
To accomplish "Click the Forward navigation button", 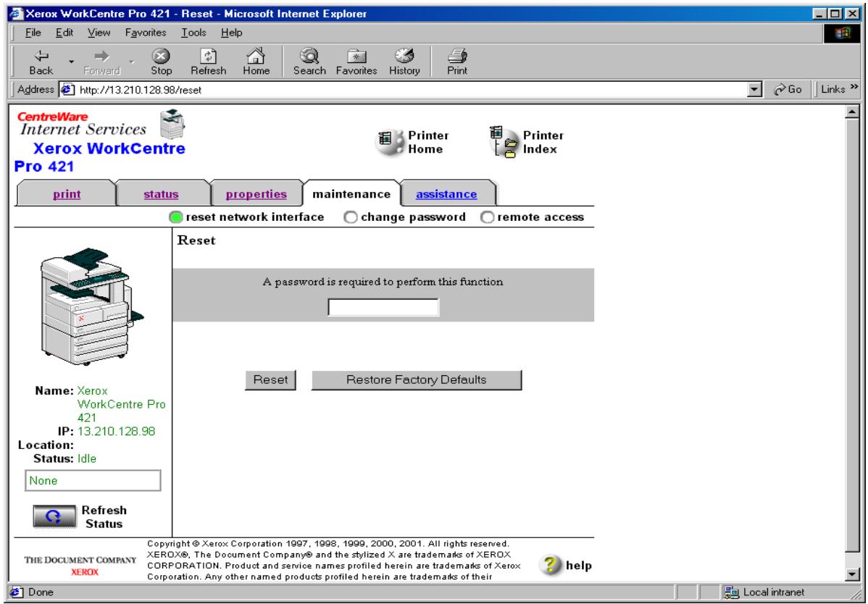I will (101, 62).
